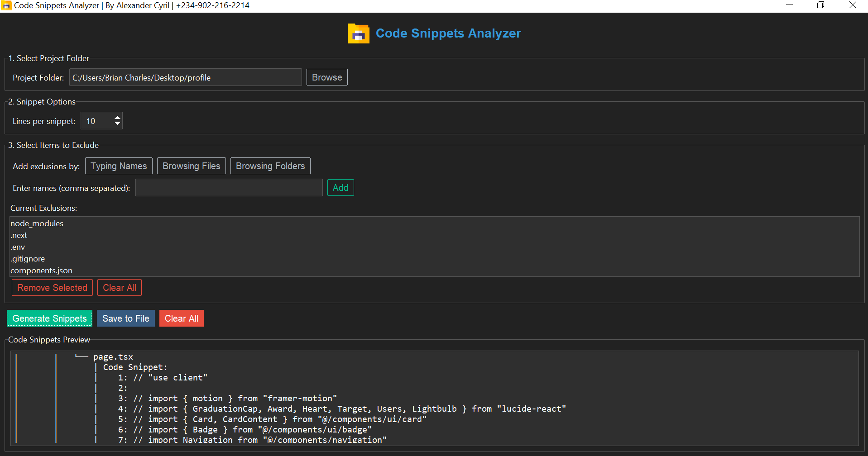The height and width of the screenshot is (456, 868).
Task: Increase lines per snippet with up arrow
Action: [117, 117]
